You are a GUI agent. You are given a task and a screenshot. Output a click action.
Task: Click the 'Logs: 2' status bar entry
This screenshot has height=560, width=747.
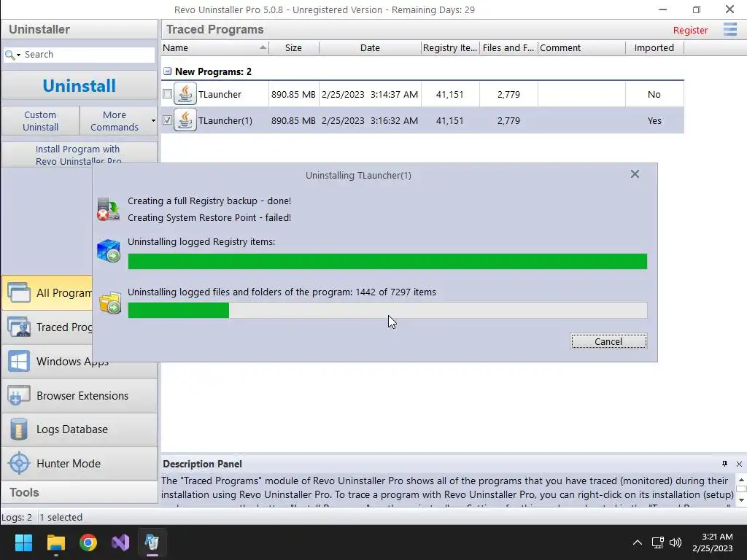[17, 517]
